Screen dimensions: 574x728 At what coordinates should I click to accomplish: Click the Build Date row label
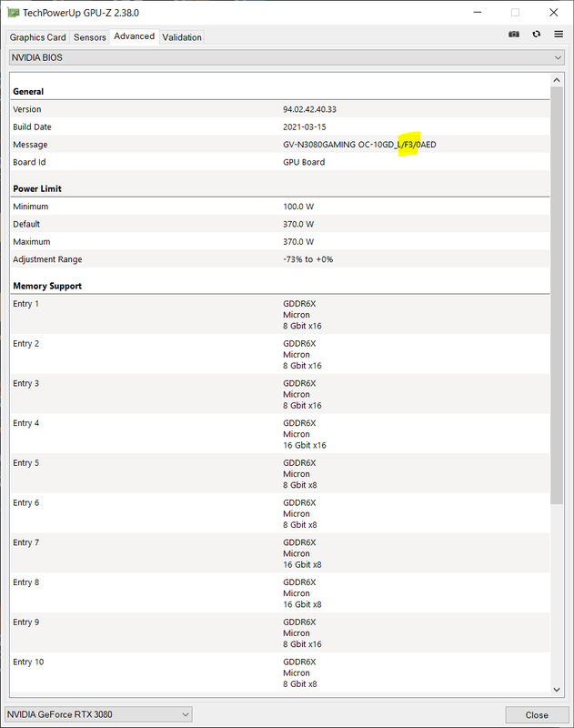tap(32, 126)
